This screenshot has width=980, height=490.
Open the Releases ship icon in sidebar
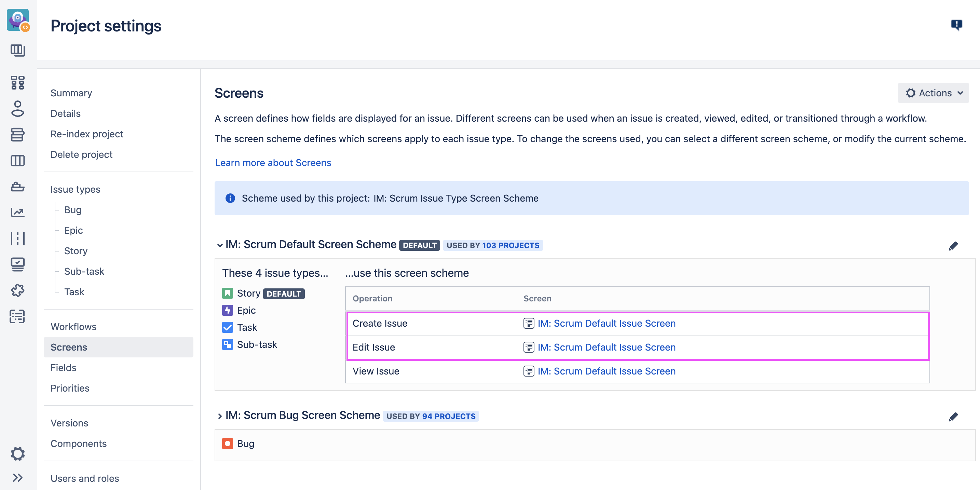tap(17, 187)
